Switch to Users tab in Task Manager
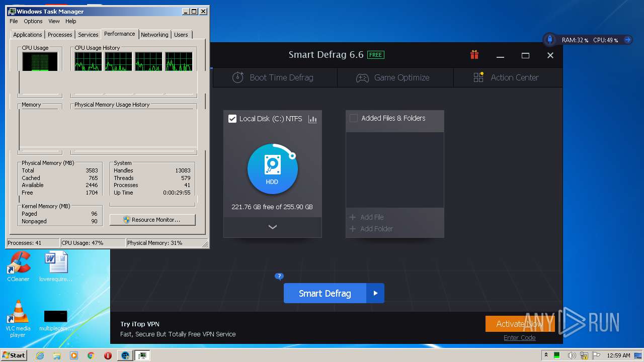The height and width of the screenshot is (362, 644). click(181, 35)
